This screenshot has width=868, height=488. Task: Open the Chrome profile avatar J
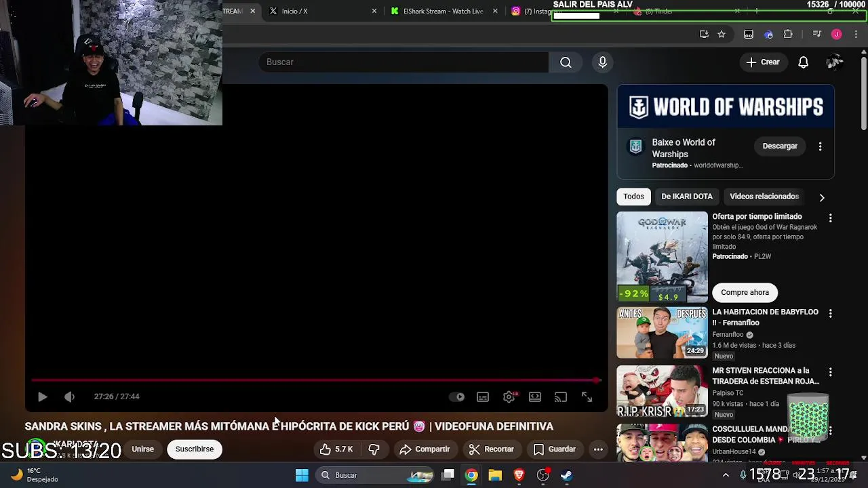(837, 35)
